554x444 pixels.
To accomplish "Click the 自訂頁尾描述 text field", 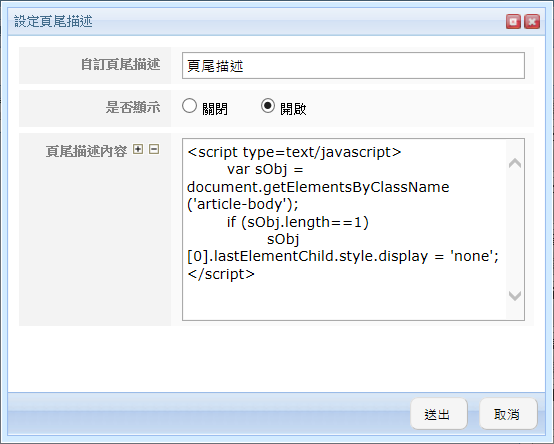I will (x=353, y=66).
